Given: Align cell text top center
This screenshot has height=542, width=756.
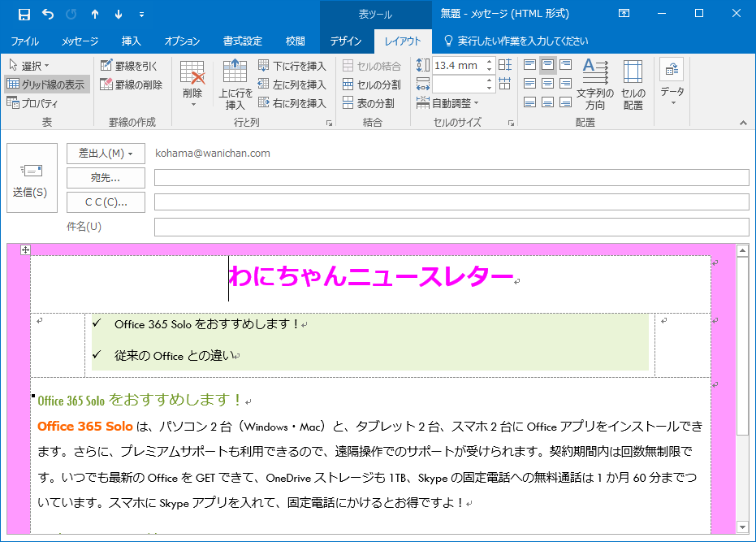Looking at the screenshot, I should point(547,65).
